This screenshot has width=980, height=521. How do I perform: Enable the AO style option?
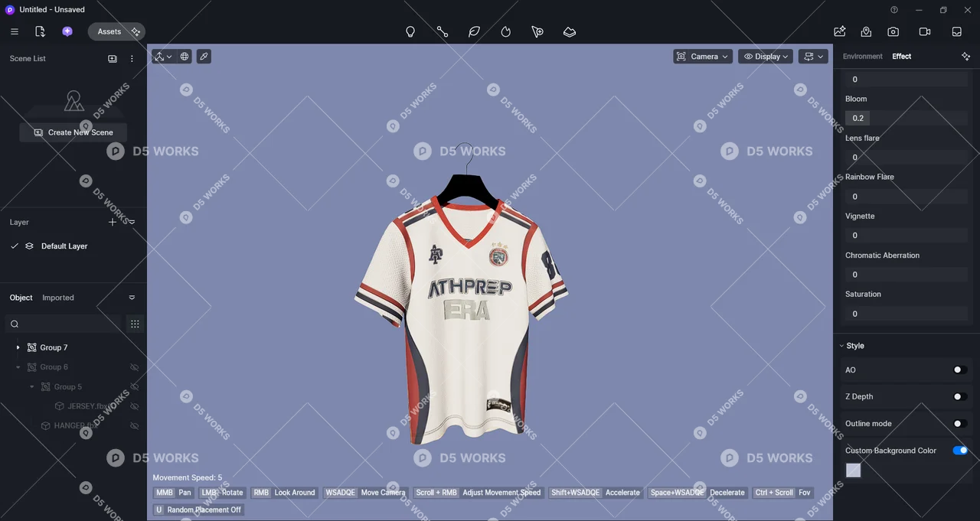[959, 370]
